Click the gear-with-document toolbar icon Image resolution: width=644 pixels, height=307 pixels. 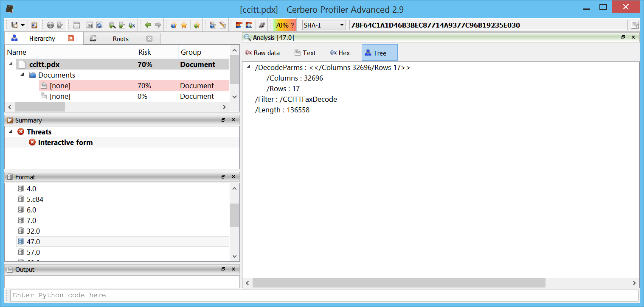[60, 25]
